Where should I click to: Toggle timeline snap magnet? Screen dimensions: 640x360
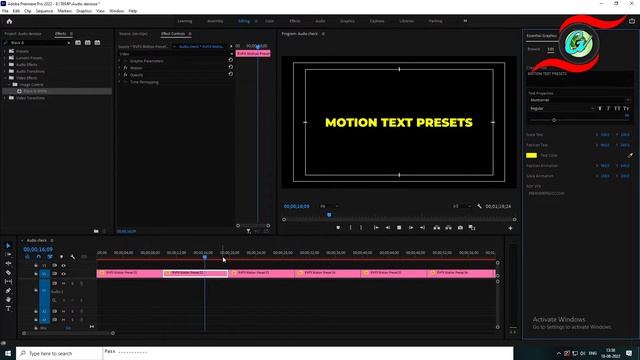pyautogui.click(x=38, y=257)
